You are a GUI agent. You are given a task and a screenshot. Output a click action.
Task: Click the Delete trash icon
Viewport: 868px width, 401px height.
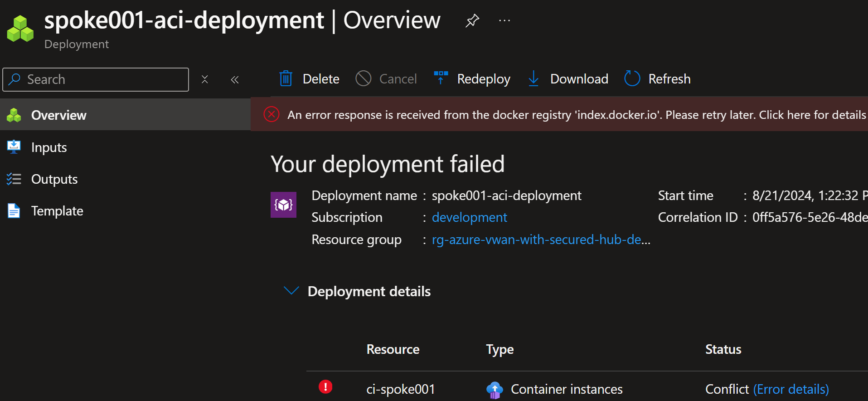pyautogui.click(x=286, y=78)
